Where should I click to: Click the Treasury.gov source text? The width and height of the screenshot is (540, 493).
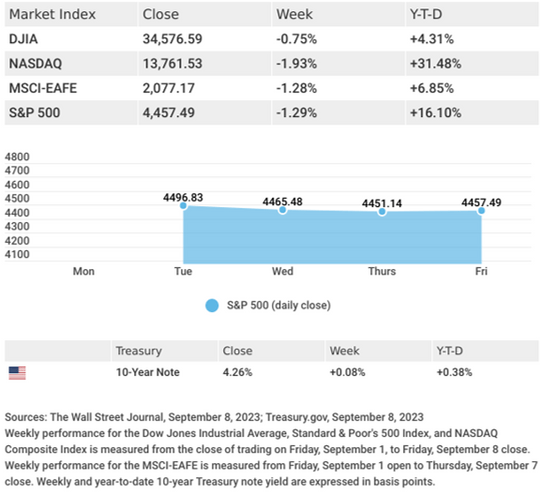point(298,417)
